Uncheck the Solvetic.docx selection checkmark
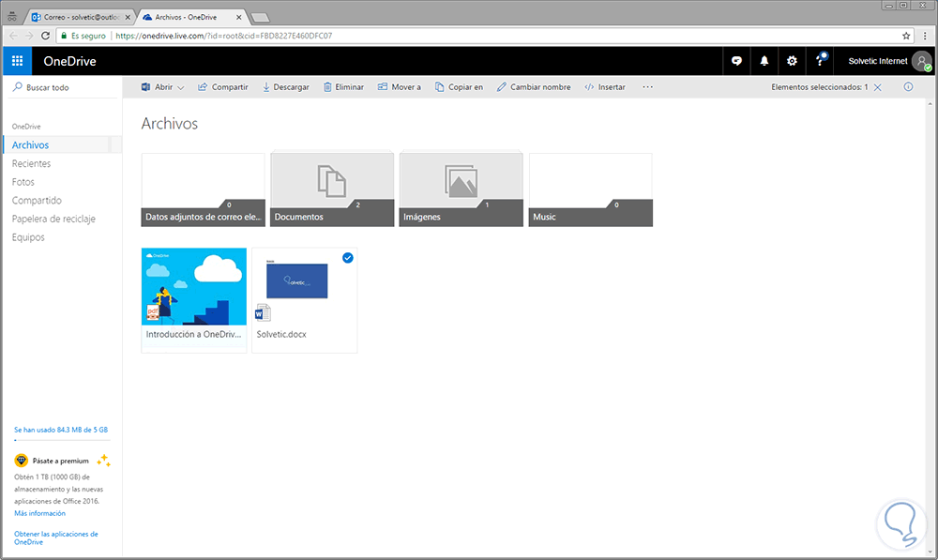 pyautogui.click(x=348, y=258)
